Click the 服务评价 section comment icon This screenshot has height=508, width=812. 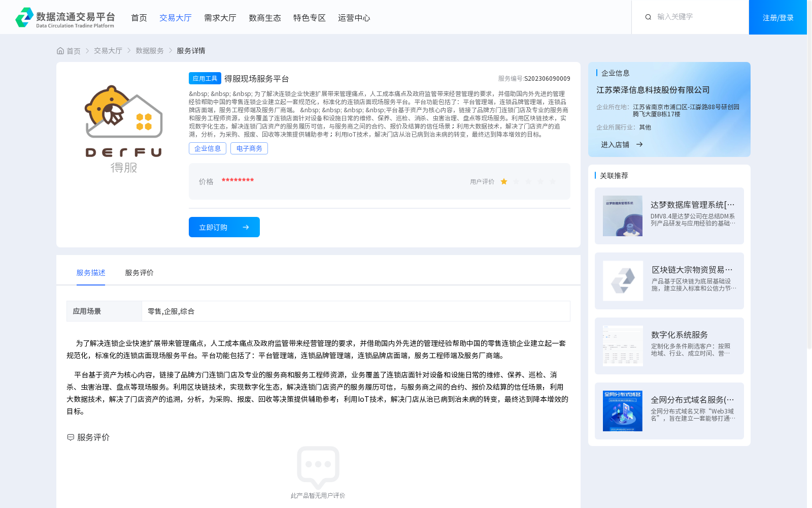pos(71,437)
